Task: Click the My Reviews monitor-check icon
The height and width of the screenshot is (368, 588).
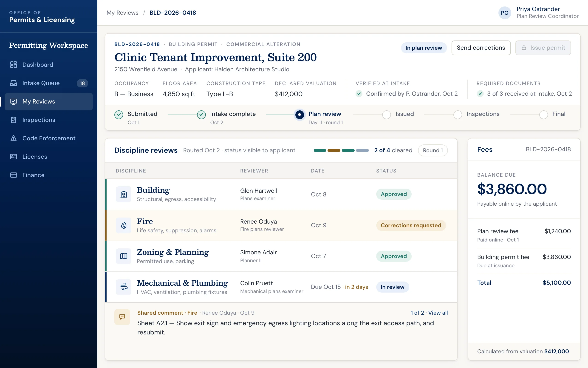Action: coord(14,101)
